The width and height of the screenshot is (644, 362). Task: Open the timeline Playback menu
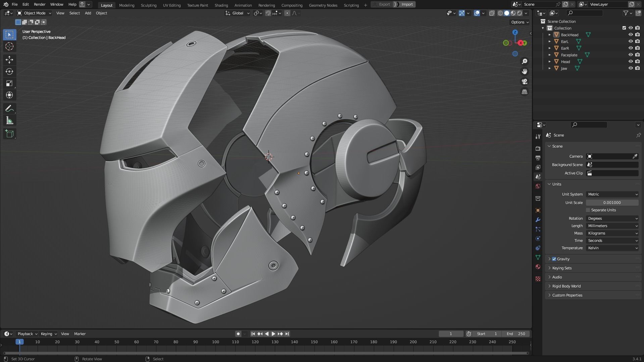click(27, 334)
